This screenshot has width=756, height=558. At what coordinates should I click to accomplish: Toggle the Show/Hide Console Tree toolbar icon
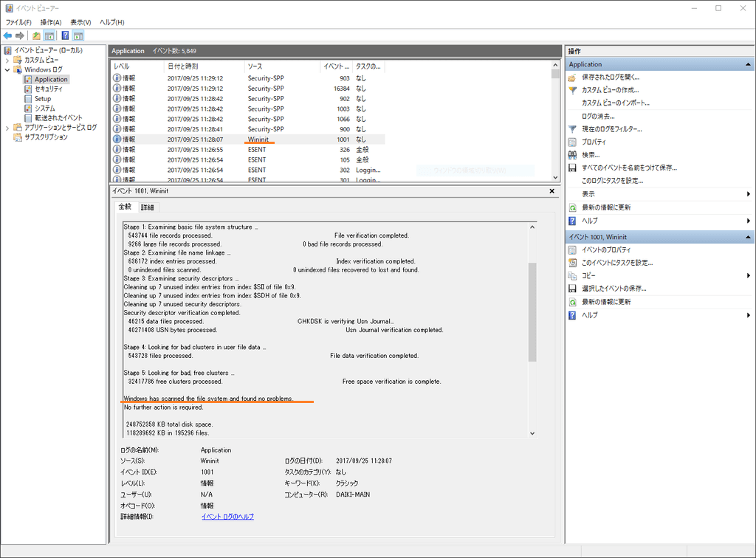coord(49,35)
